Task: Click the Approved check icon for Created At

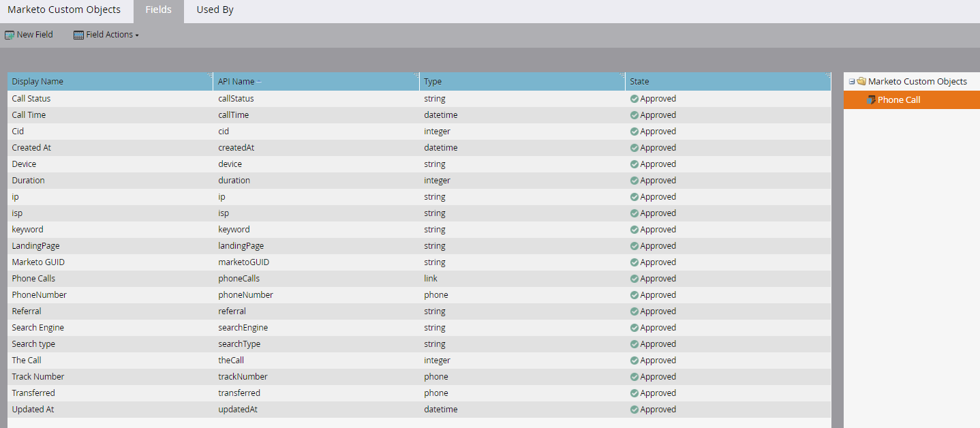Action: (x=634, y=148)
